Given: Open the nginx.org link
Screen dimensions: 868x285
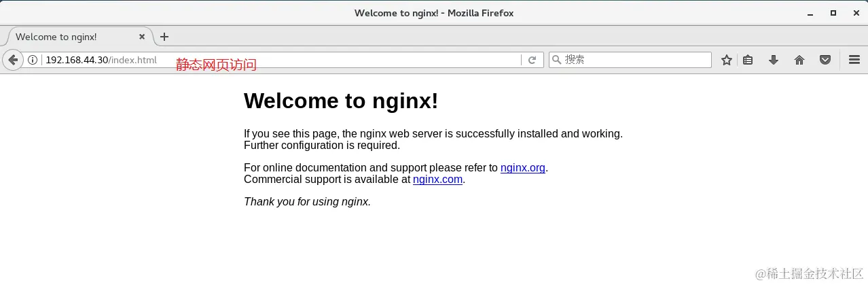Looking at the screenshot, I should 523,168.
